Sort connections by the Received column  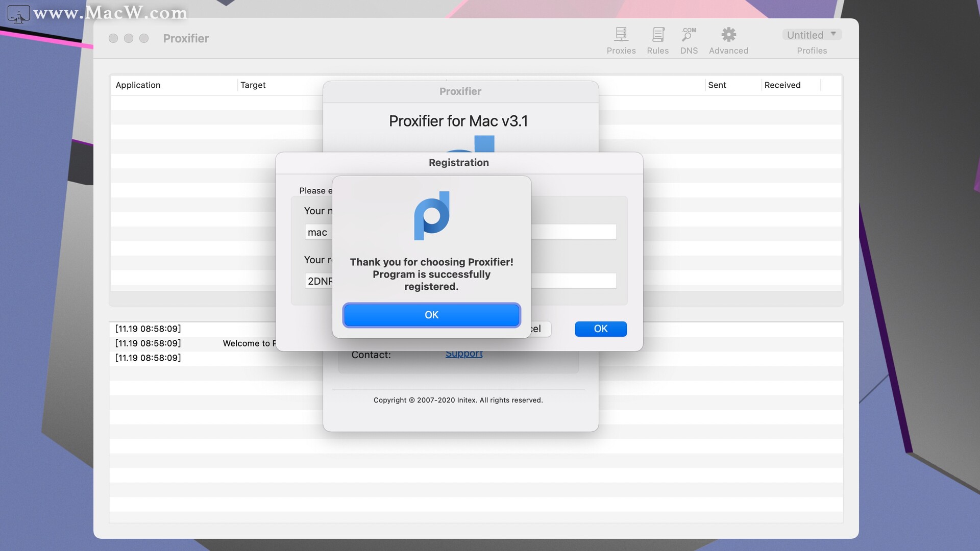pos(782,85)
